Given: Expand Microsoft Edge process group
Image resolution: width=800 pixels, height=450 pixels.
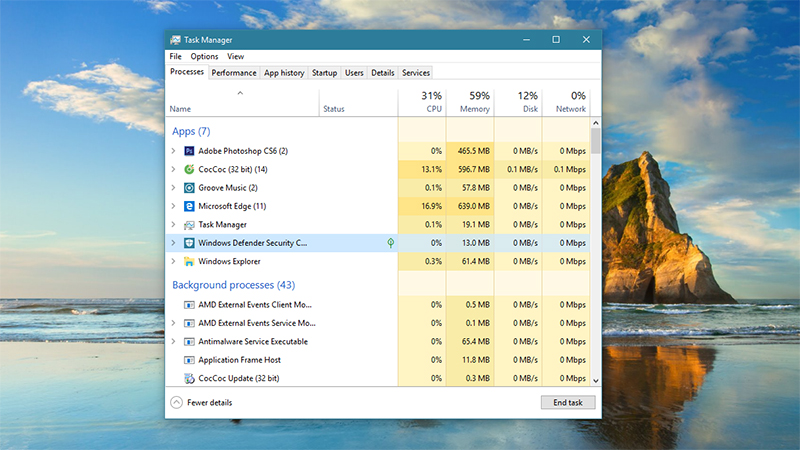Looking at the screenshot, I should coord(173,206).
